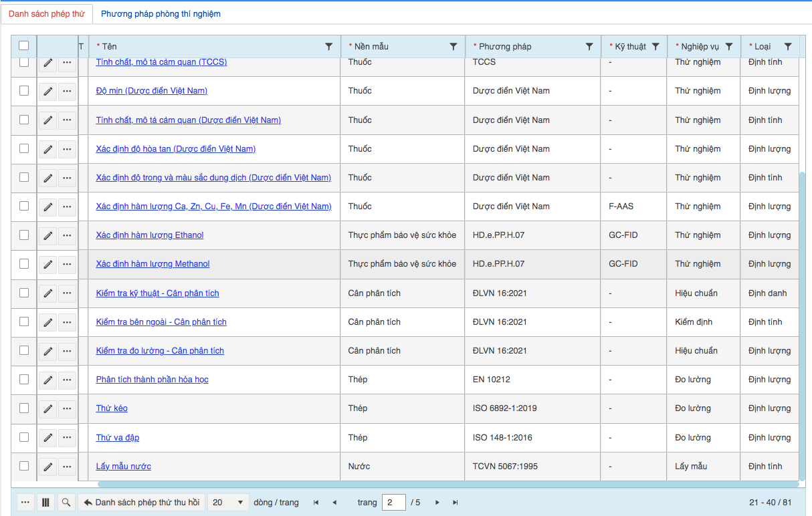This screenshot has height=516, width=812.
Task: Open ellipsis menu for 'Thử va đập' row
Action: point(67,438)
